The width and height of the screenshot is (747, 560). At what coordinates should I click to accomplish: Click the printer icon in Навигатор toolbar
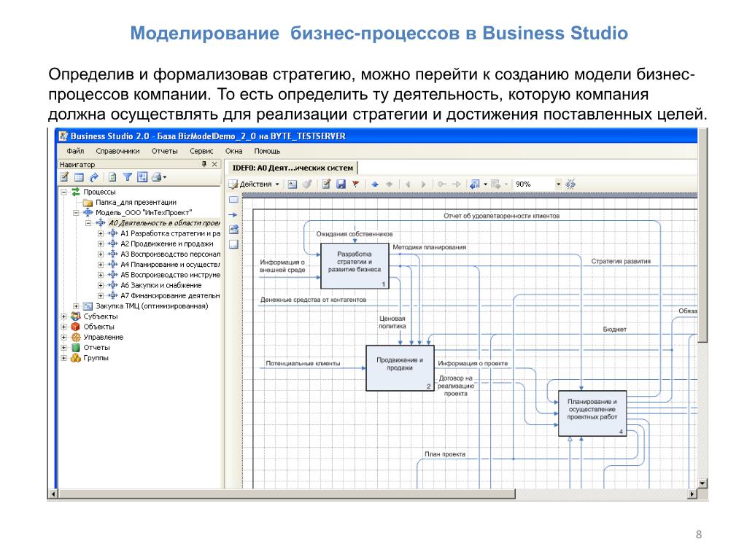(x=156, y=177)
